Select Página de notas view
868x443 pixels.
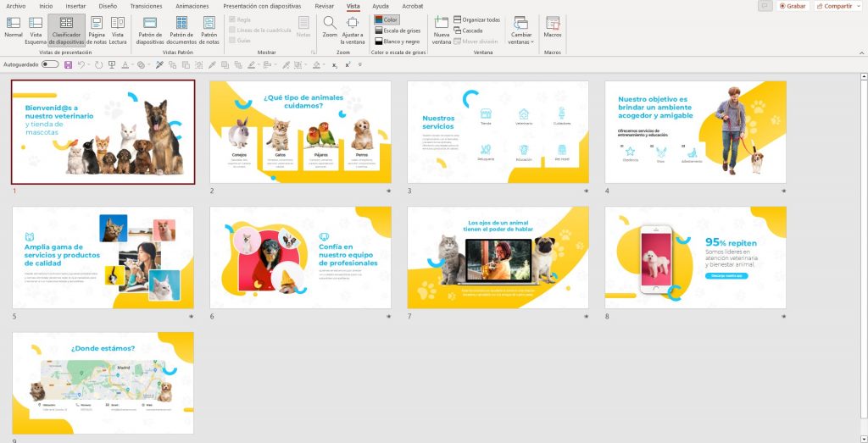pos(97,28)
